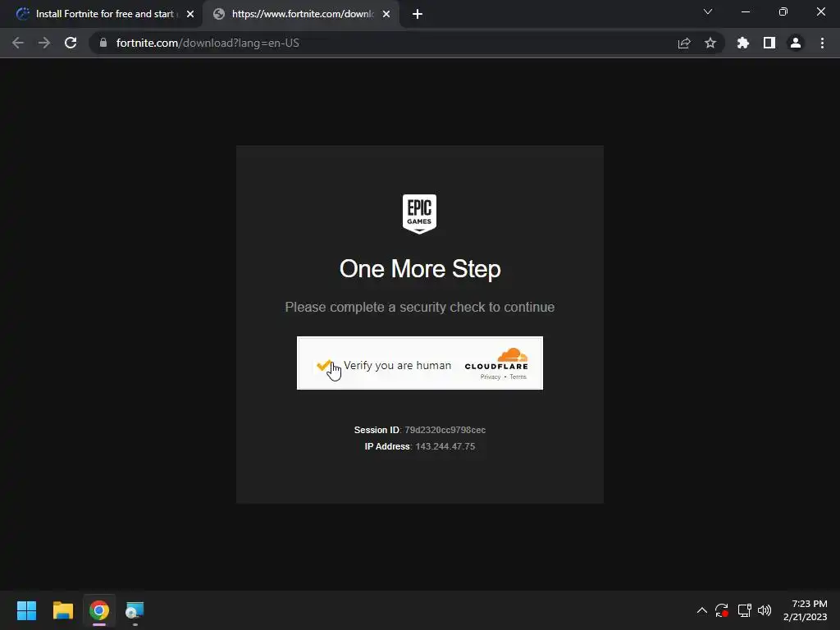
Task: Open the Extensions puzzle icon
Action: coord(743,43)
